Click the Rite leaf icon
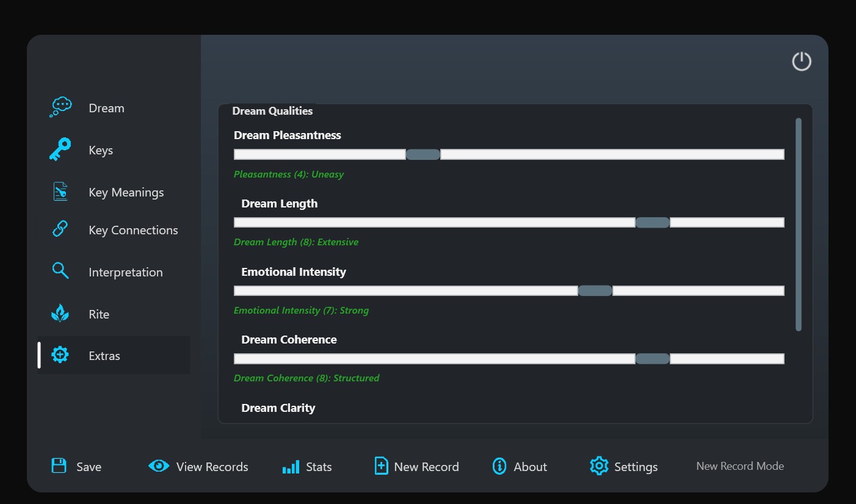Screen dimensions: 856x504 60,314
